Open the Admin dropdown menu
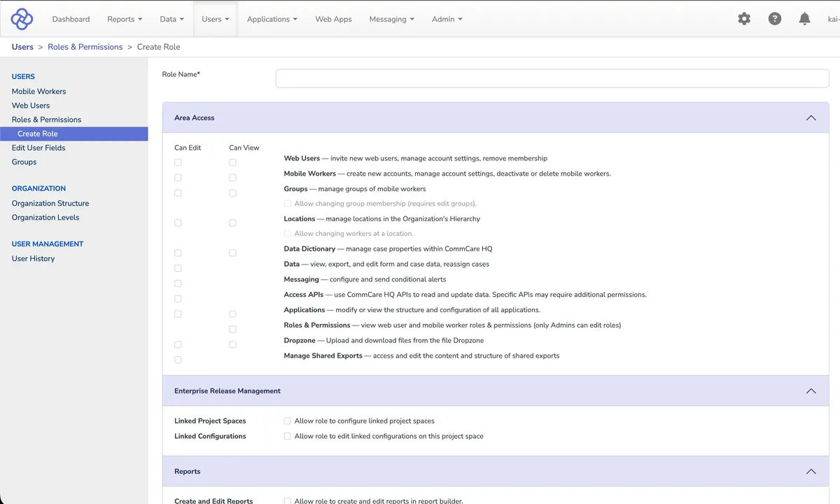The image size is (840, 504). click(x=447, y=19)
